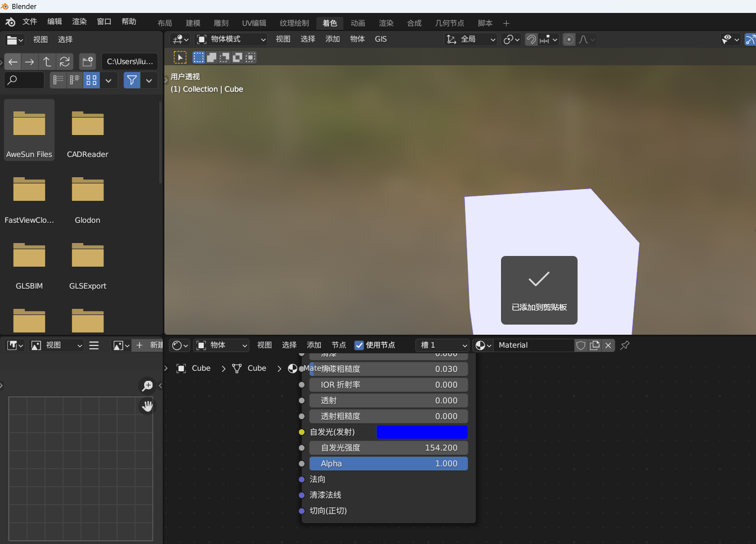Click the IOR 折射率 value field
The width and height of the screenshot is (756, 544).
coord(388,385)
